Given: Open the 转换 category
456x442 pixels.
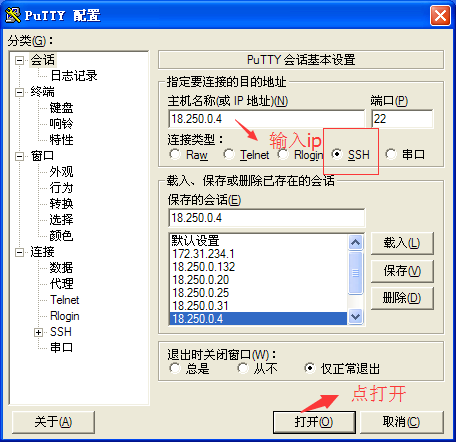Looking at the screenshot, I should 61,204.
